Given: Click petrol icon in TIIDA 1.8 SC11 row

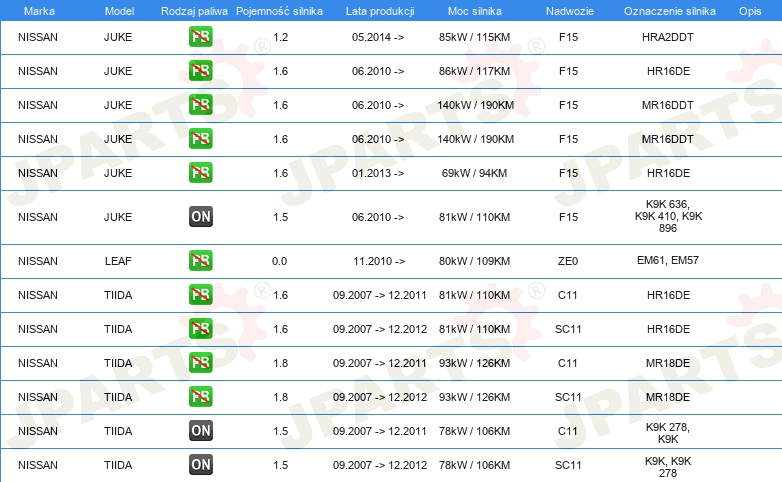Looking at the screenshot, I should pyautogui.click(x=200, y=396).
